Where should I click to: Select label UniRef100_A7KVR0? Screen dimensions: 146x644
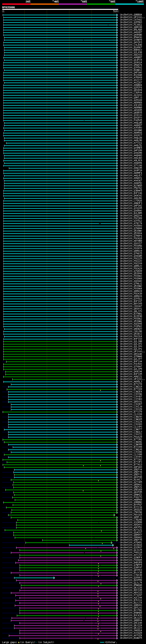coord(131,128)
